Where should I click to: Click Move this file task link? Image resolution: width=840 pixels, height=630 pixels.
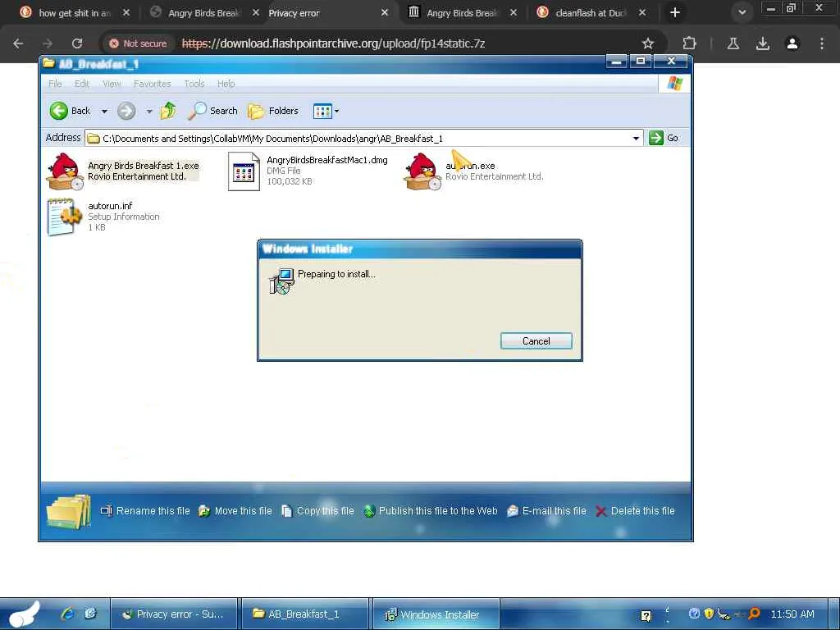point(235,511)
